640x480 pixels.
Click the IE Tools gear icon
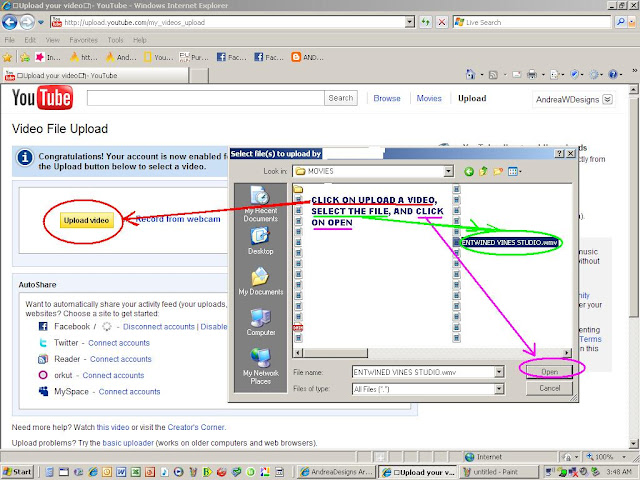[594, 74]
